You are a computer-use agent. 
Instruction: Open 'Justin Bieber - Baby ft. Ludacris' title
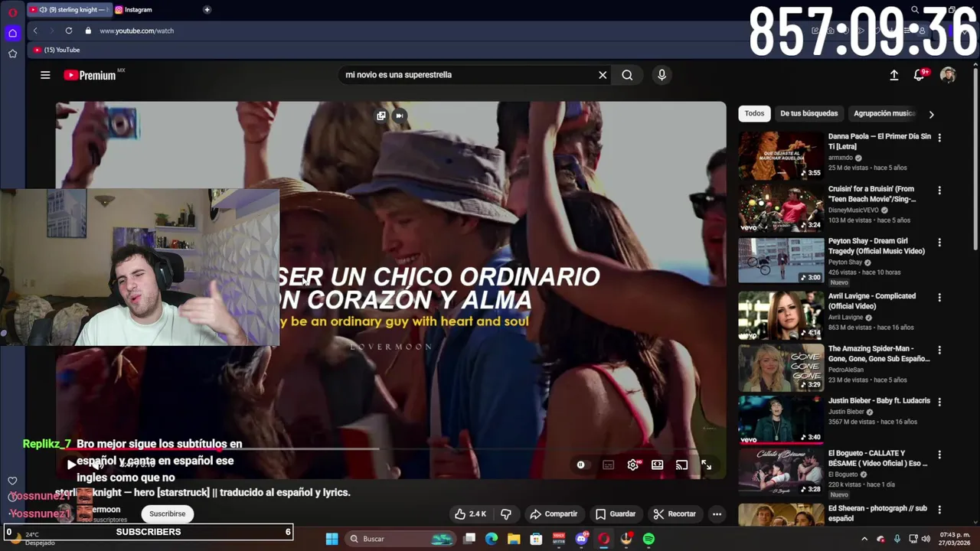pyautogui.click(x=879, y=401)
